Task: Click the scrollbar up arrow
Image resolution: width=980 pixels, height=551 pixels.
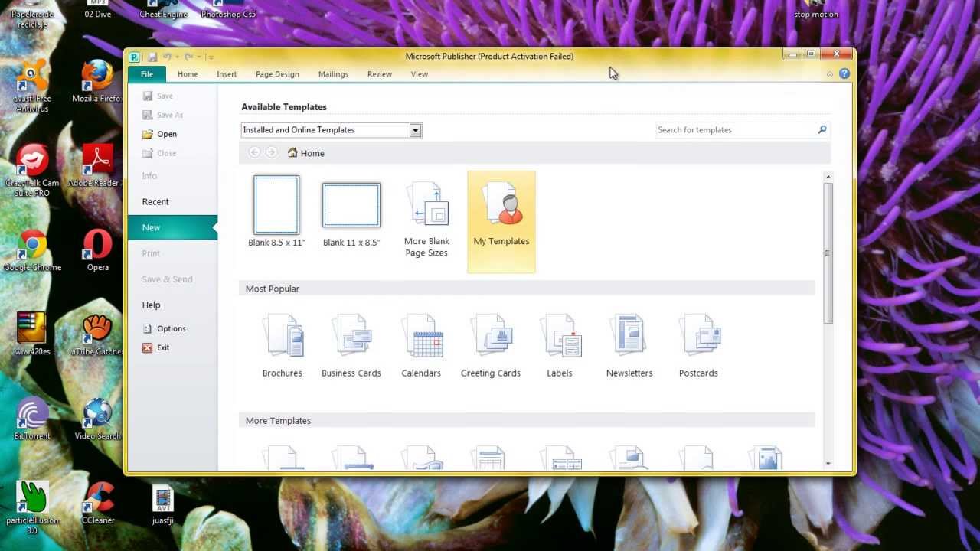Action: click(828, 177)
